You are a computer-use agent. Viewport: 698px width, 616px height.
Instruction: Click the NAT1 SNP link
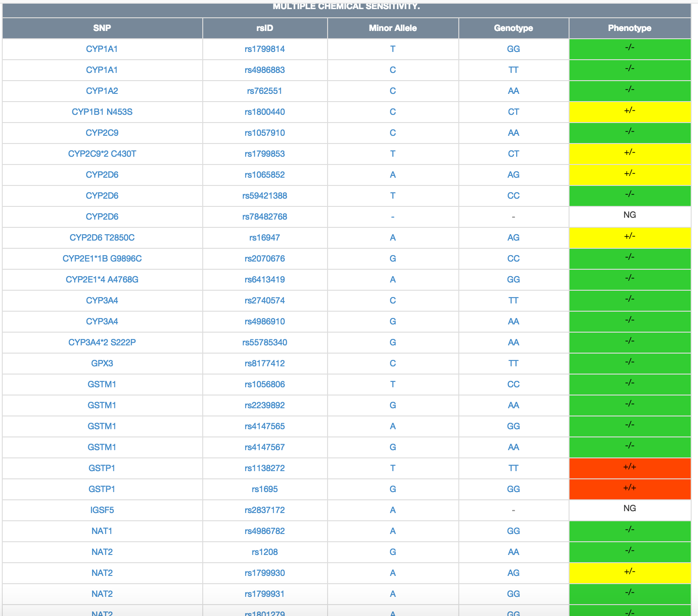pos(102,531)
